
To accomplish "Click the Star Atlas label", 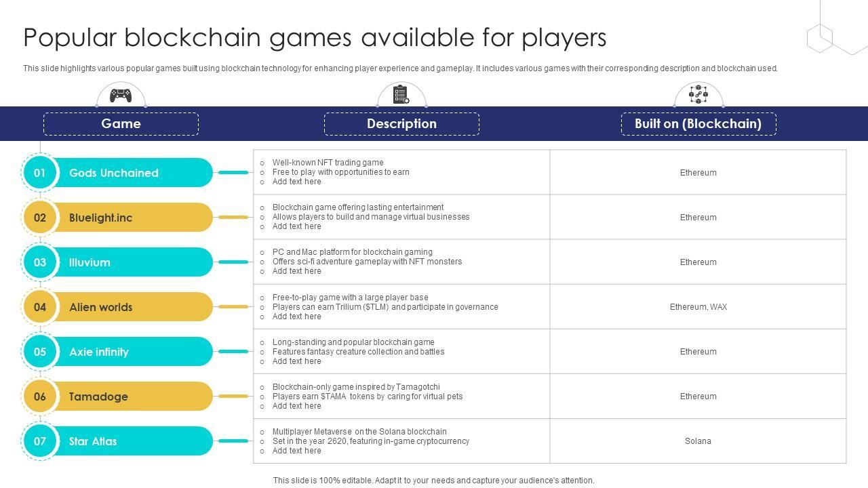I will [x=93, y=441].
